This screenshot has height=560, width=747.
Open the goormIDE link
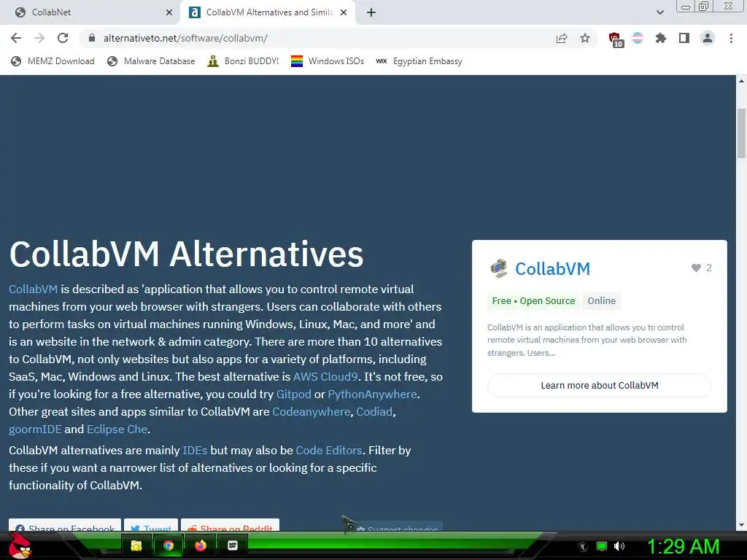pyautogui.click(x=35, y=429)
